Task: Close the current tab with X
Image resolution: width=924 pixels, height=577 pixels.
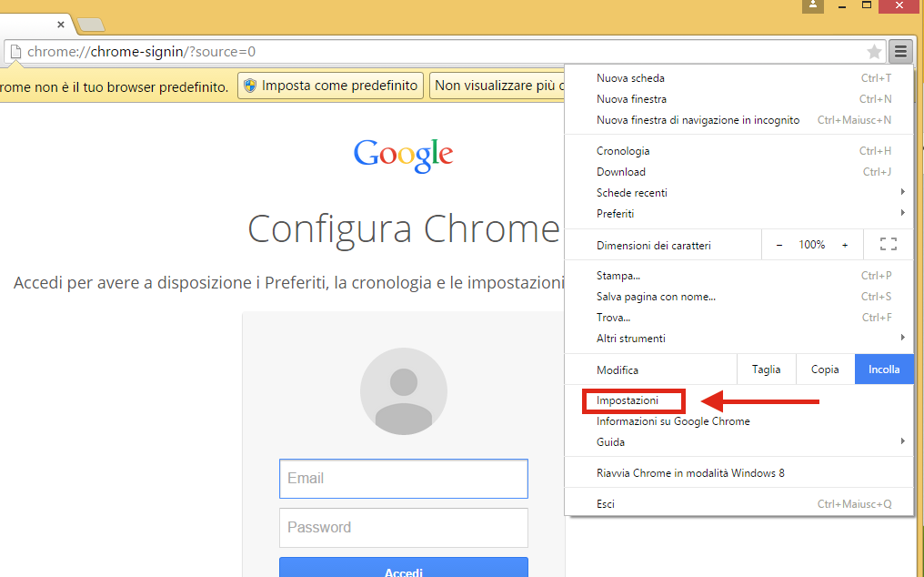Action: [61, 25]
